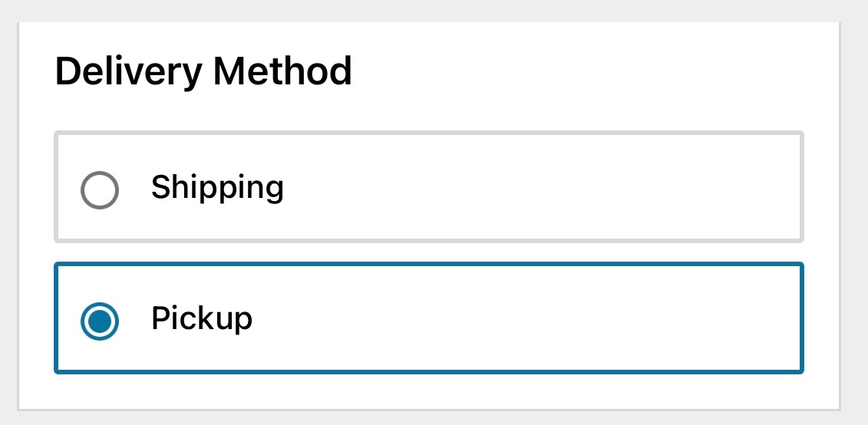Screen dimensions: 868x425
Task: Click the Delivery Method heading
Action: (x=203, y=71)
